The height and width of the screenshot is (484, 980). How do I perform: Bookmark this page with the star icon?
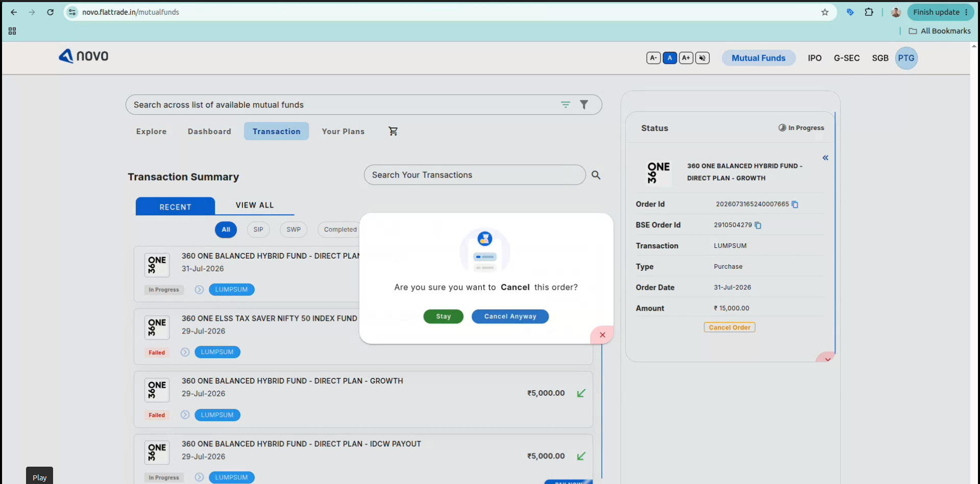click(x=825, y=12)
